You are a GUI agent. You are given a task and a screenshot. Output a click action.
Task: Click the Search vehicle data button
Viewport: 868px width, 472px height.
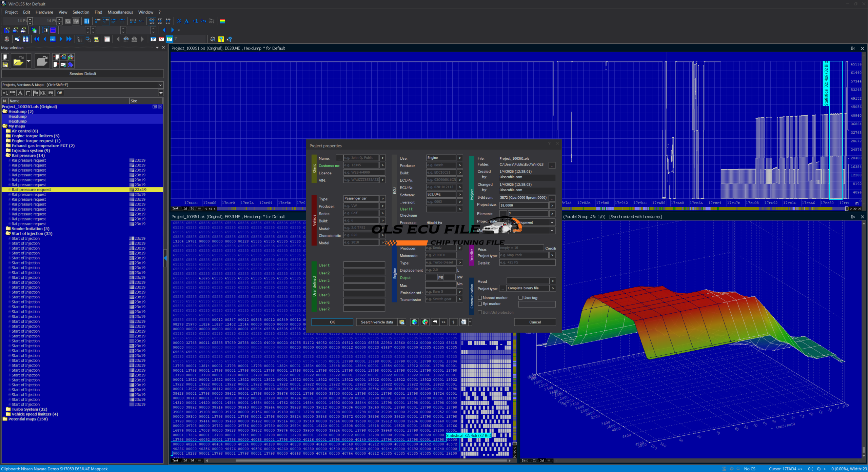377,322
